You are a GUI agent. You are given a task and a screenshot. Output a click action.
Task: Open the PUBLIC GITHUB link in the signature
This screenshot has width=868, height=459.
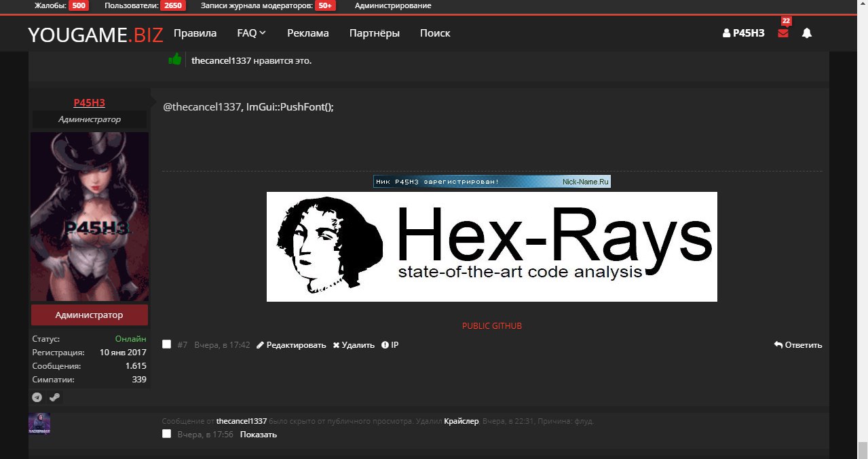492,326
